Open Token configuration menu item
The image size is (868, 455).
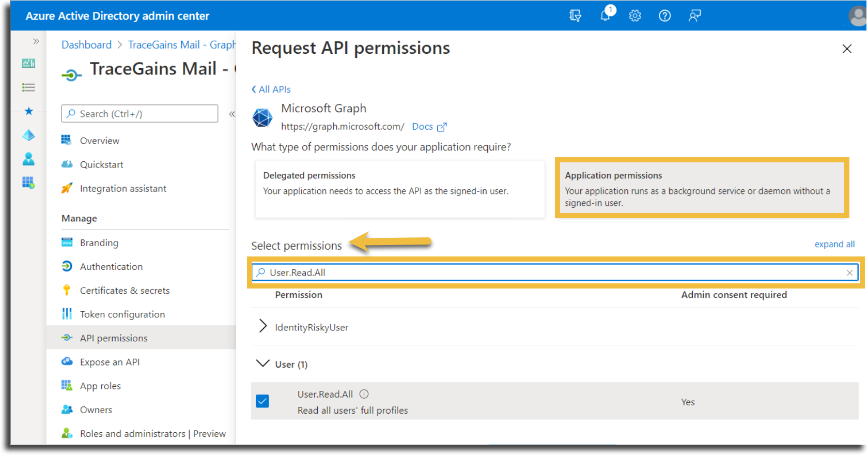pos(122,314)
